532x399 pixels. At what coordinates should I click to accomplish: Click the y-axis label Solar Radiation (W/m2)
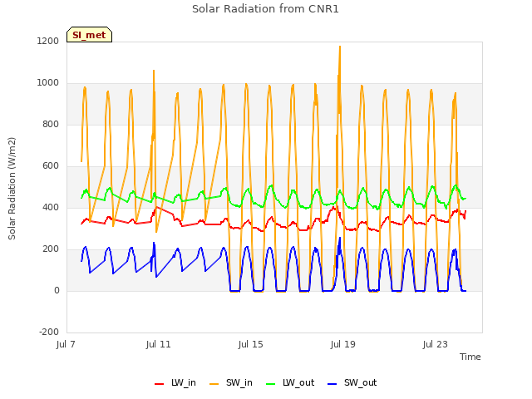pyautogui.click(x=12, y=189)
